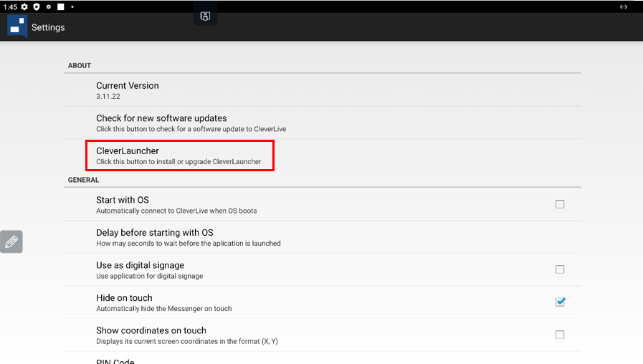Click 'Automatically hide the Messenger on touch' description

[x=164, y=309]
